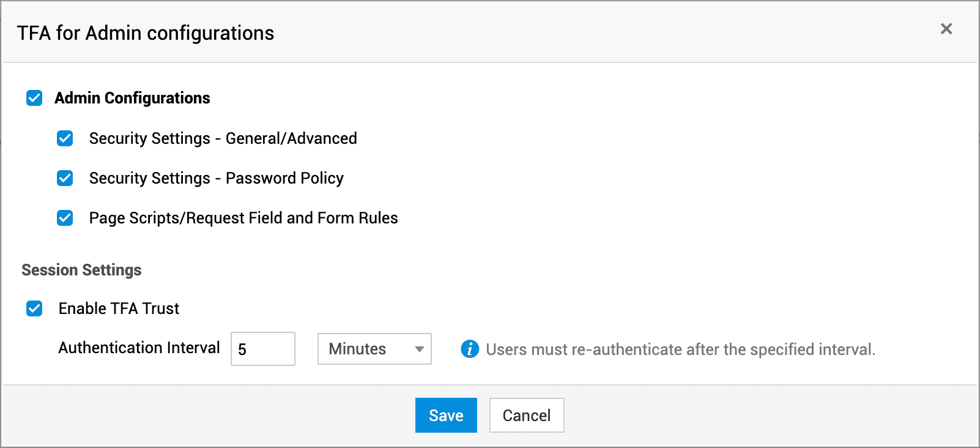The image size is (980, 448).
Task: Click the arrow on the Minutes dropdown
Action: (419, 349)
